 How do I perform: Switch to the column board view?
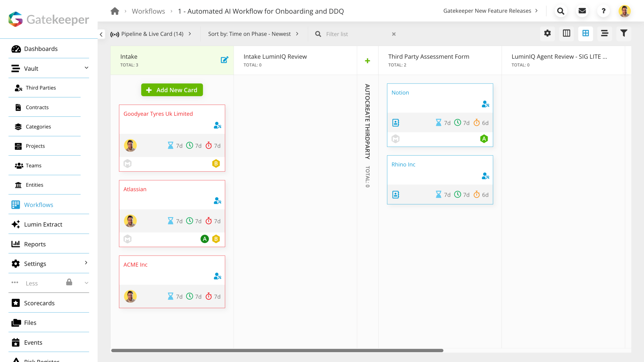(x=566, y=33)
